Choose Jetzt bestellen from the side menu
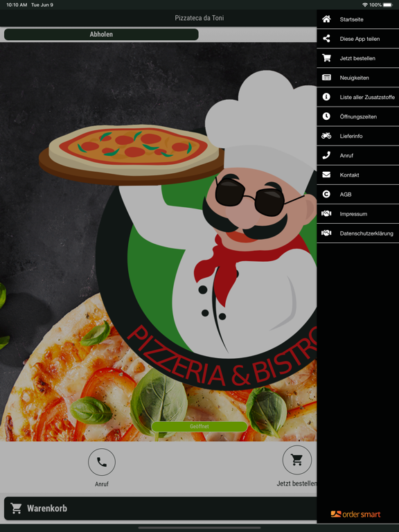The height and width of the screenshot is (532, 399). [x=358, y=58]
